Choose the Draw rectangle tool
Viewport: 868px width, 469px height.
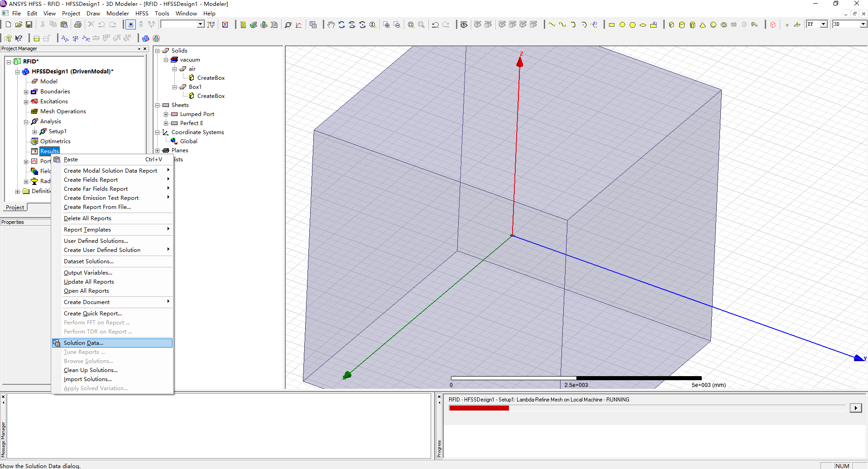coord(611,24)
